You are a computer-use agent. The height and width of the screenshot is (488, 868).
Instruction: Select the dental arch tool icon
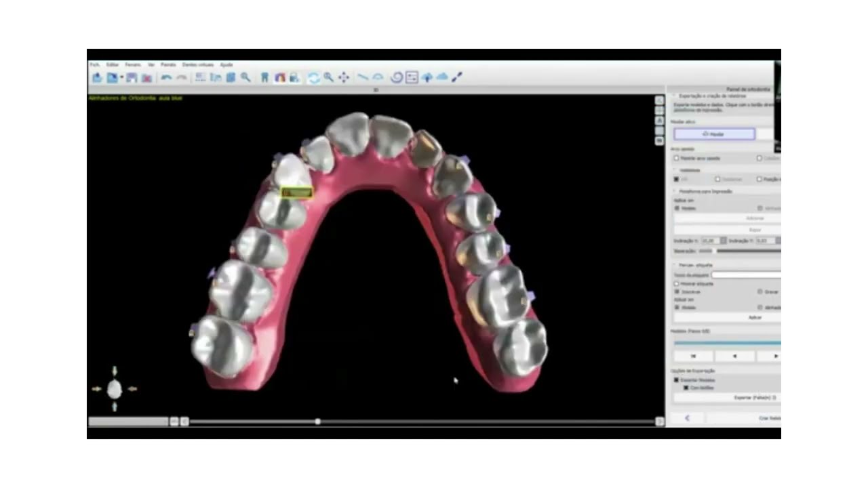click(279, 78)
